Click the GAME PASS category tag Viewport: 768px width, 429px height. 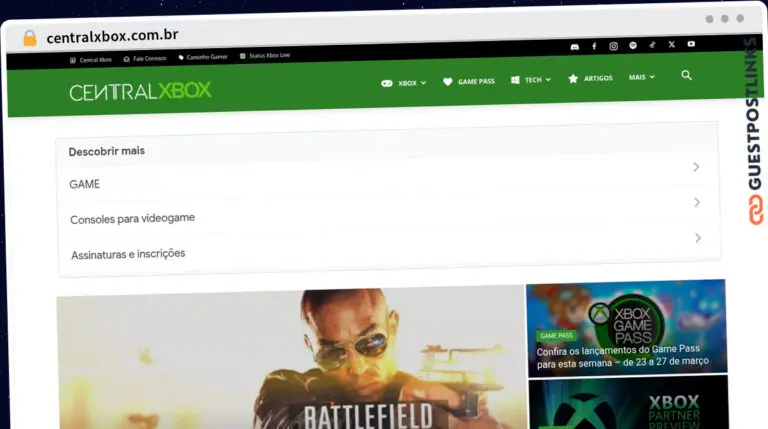[x=556, y=336]
